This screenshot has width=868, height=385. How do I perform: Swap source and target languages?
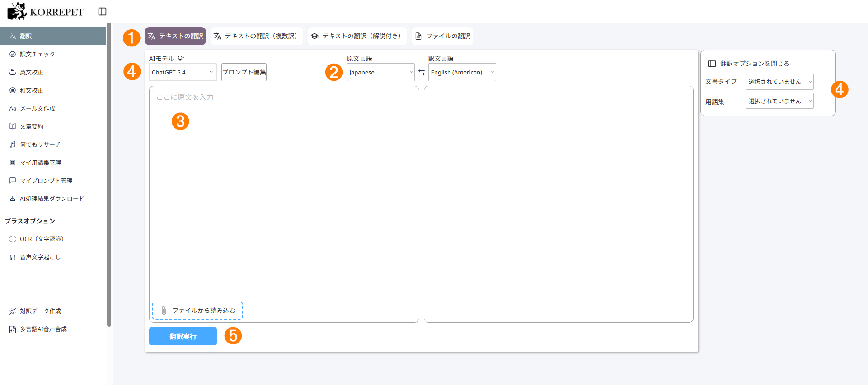(422, 72)
